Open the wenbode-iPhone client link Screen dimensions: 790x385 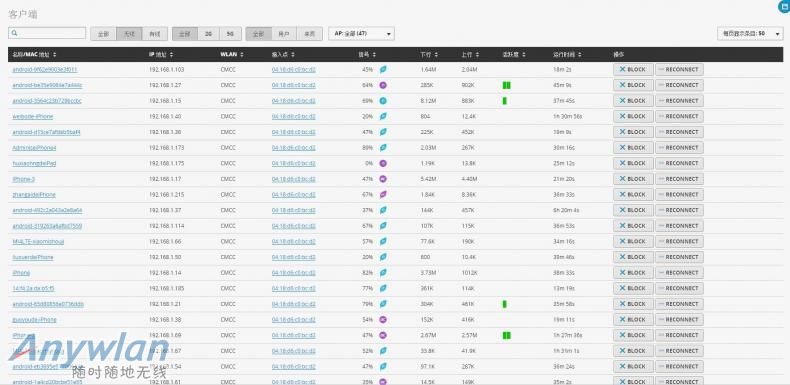[x=33, y=116]
